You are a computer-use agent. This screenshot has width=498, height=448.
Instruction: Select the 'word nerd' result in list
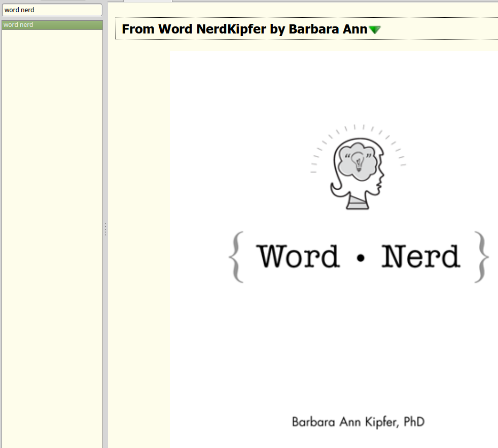click(x=52, y=25)
